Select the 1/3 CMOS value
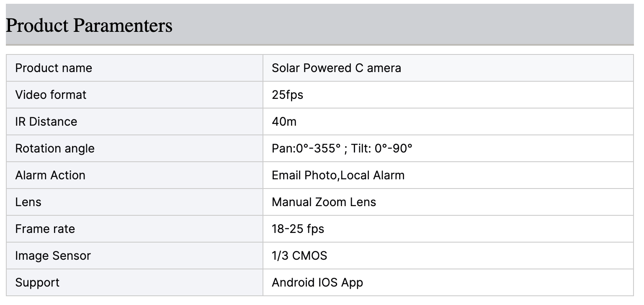Screen dimensions: 644x305 pyautogui.click(x=299, y=256)
